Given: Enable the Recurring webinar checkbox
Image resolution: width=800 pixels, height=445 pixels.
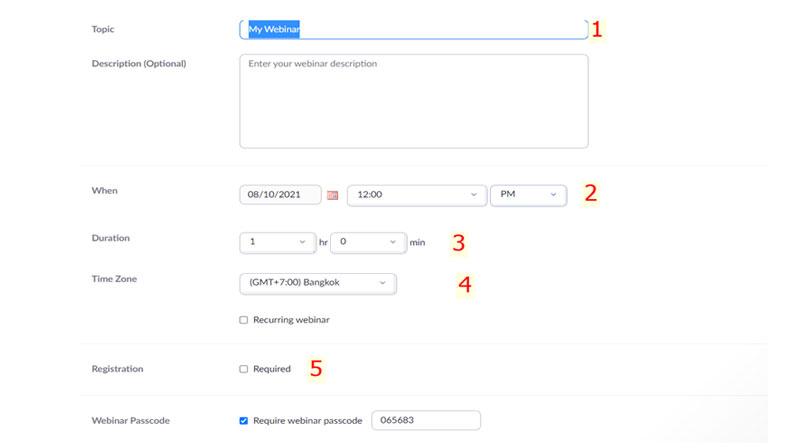Looking at the screenshot, I should 244,320.
